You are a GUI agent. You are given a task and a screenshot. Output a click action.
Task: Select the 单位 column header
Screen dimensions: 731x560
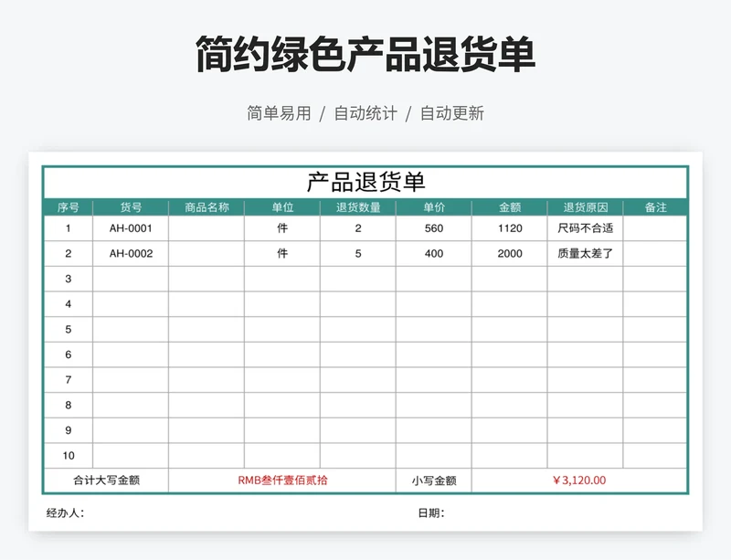282,207
